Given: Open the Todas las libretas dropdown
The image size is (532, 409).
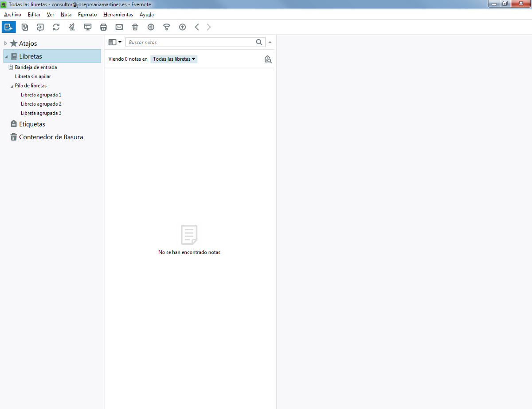Looking at the screenshot, I should pyautogui.click(x=174, y=59).
